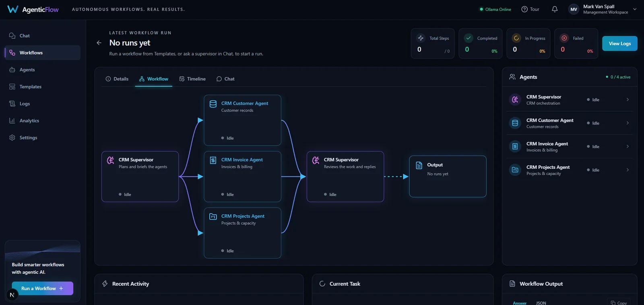Expand the CRM Supervisor agent row chevron
The width and height of the screenshot is (644, 305).
tap(627, 100)
